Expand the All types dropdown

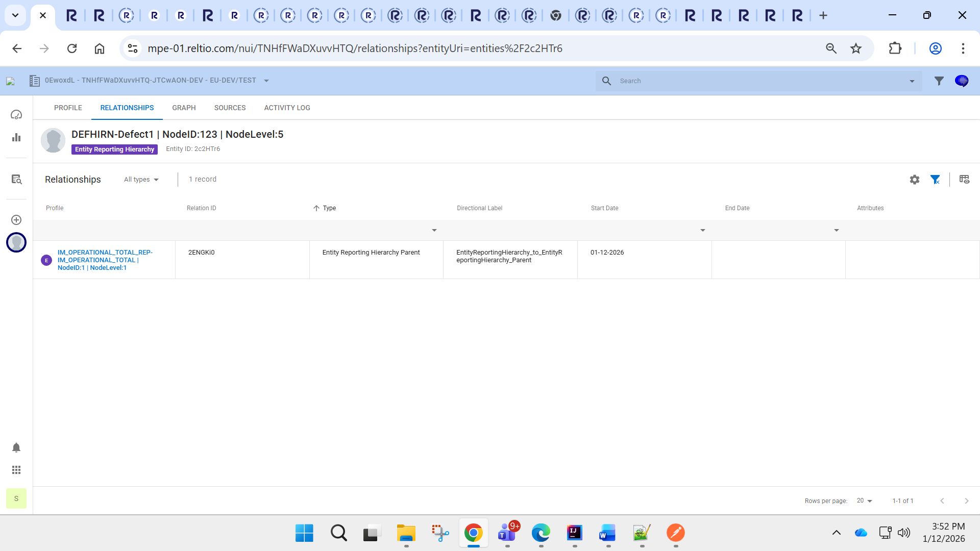(x=141, y=180)
